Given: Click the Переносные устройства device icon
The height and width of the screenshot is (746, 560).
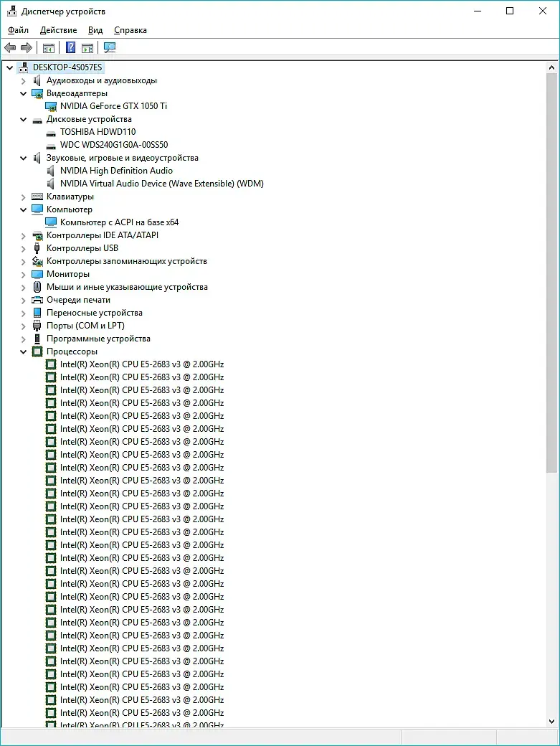Looking at the screenshot, I should pyautogui.click(x=37, y=313).
